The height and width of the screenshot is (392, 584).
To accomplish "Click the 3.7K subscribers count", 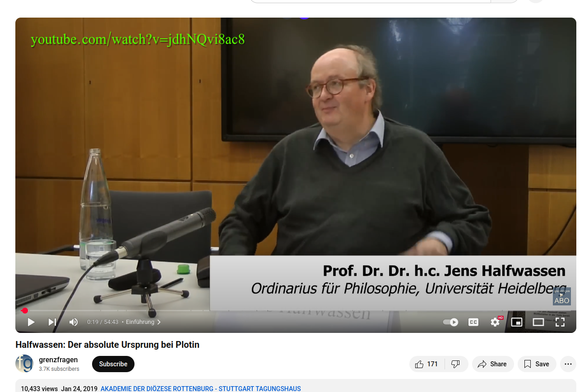I will click(59, 369).
